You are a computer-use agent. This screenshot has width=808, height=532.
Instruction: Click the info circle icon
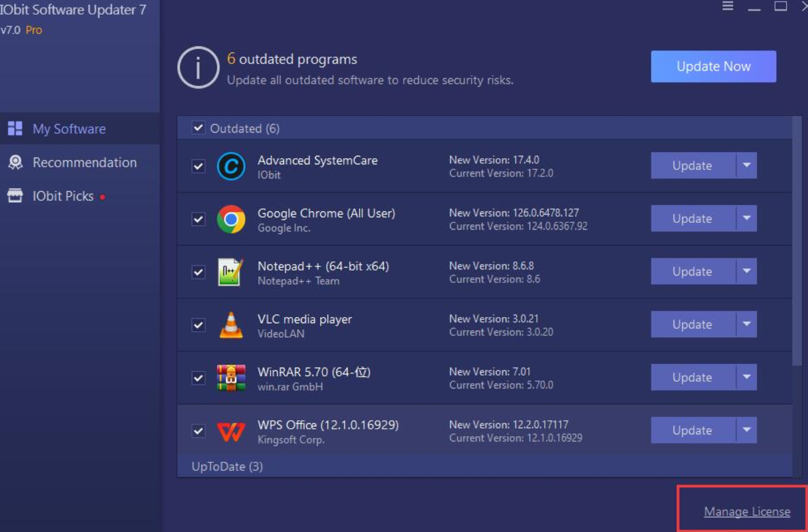click(x=198, y=68)
